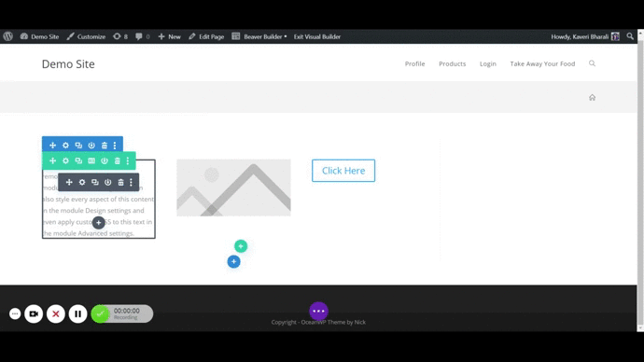644x362 pixels.
Task: Toggle blue section power state icon
Action: pyautogui.click(x=91, y=146)
